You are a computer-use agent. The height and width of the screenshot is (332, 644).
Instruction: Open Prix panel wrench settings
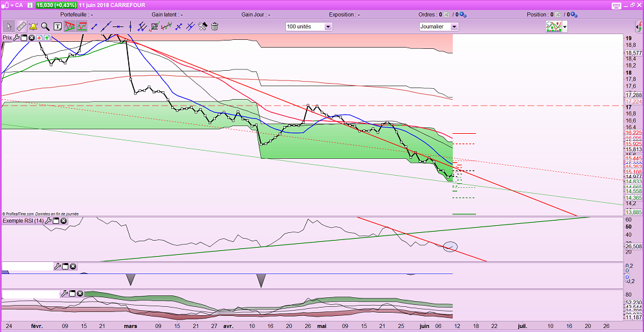pos(17,38)
